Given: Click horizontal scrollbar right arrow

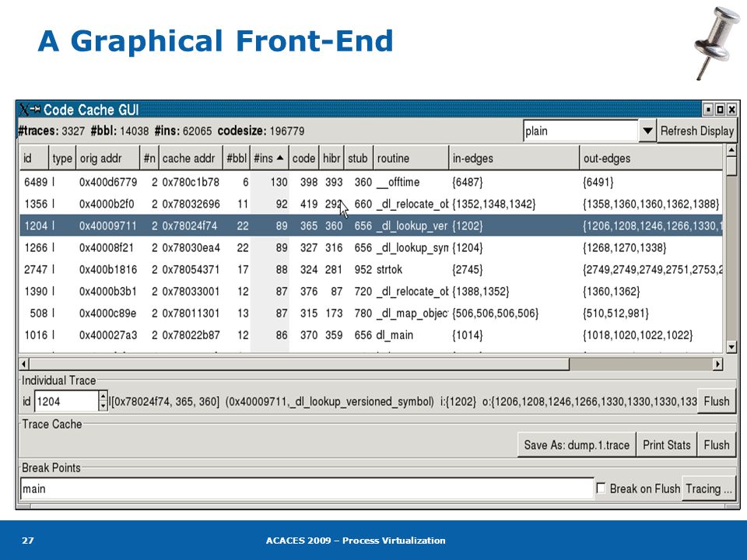Looking at the screenshot, I should click(717, 364).
